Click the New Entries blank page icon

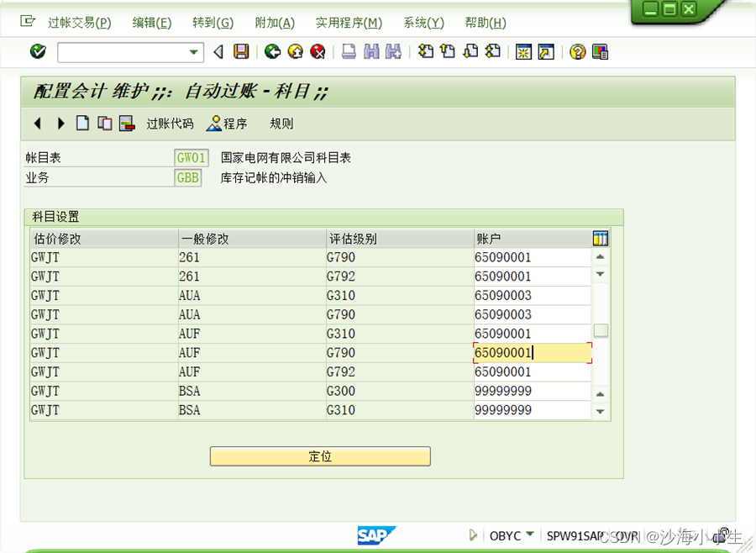pyautogui.click(x=82, y=124)
